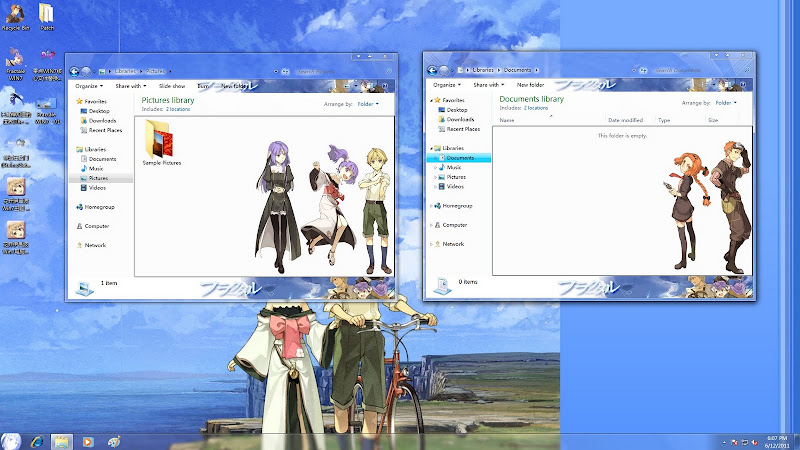Launch Internet Explorer from the taskbar

(x=37, y=442)
